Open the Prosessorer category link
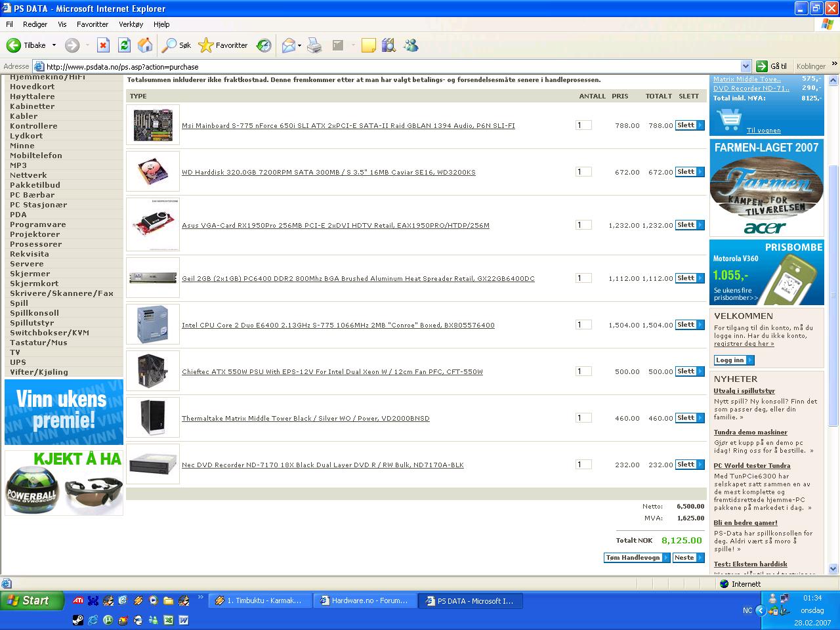This screenshot has width=840, height=630. [x=36, y=244]
